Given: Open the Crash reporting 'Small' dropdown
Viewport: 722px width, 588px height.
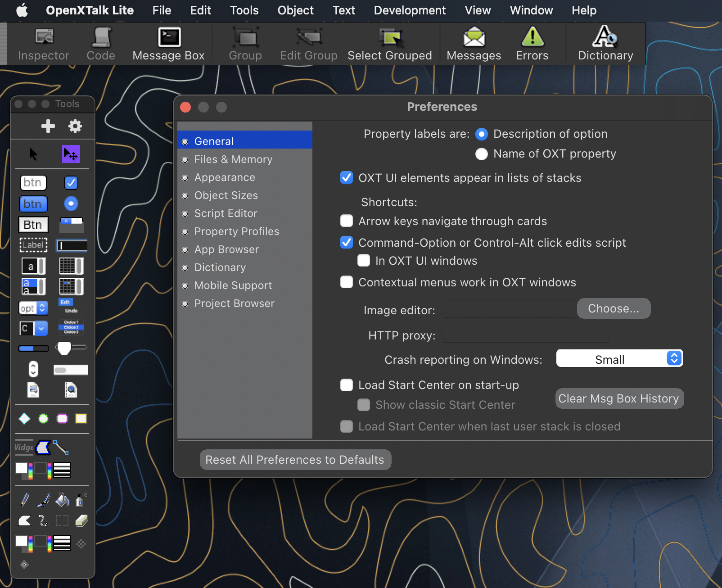Looking at the screenshot, I should 619,359.
